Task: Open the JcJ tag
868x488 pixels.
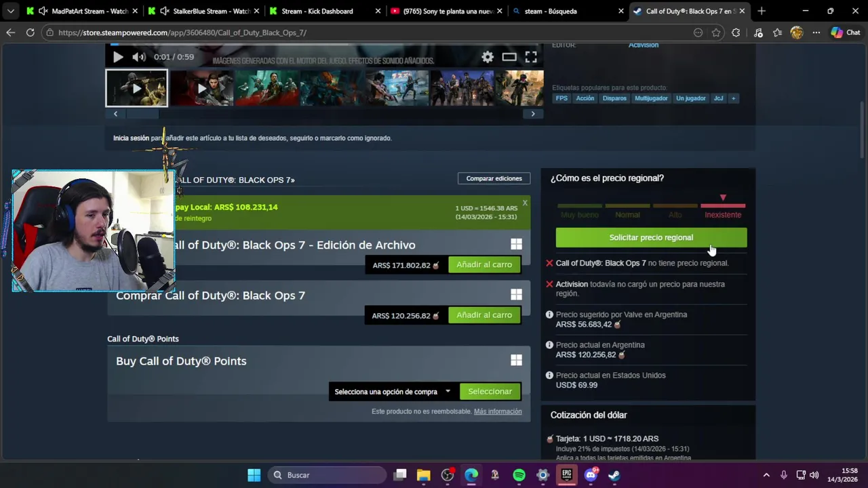Action: point(718,98)
